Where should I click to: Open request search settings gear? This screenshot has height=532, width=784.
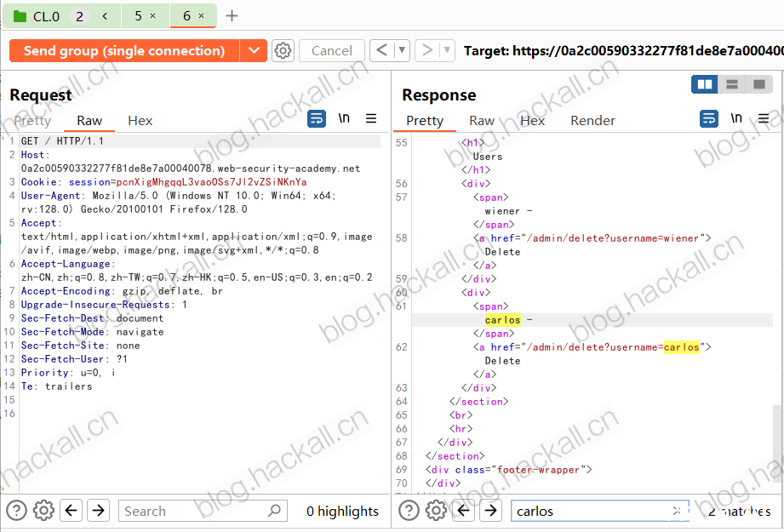[x=43, y=511]
